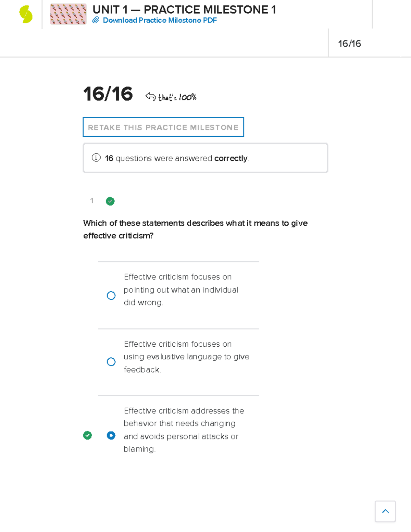Click the scroll-to-top chevron button
Image resolution: width=411 pixels, height=532 pixels.
click(x=385, y=511)
